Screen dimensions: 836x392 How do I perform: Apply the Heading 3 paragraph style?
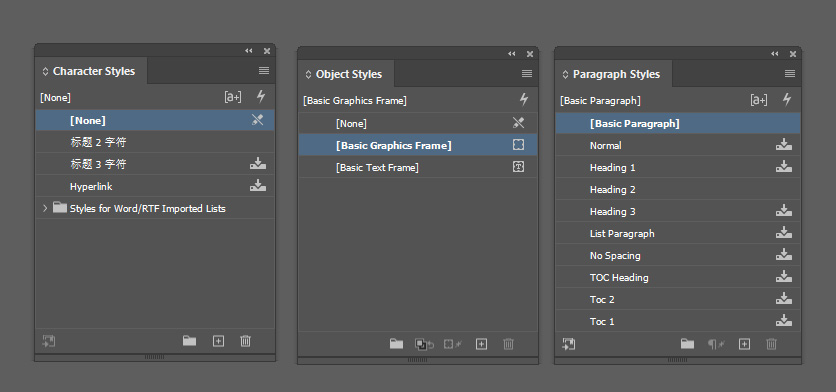coord(678,211)
